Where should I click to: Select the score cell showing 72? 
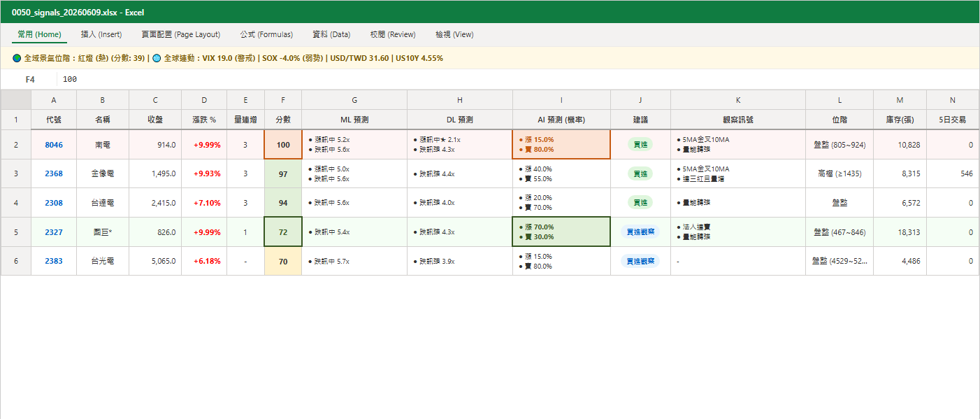click(x=283, y=232)
